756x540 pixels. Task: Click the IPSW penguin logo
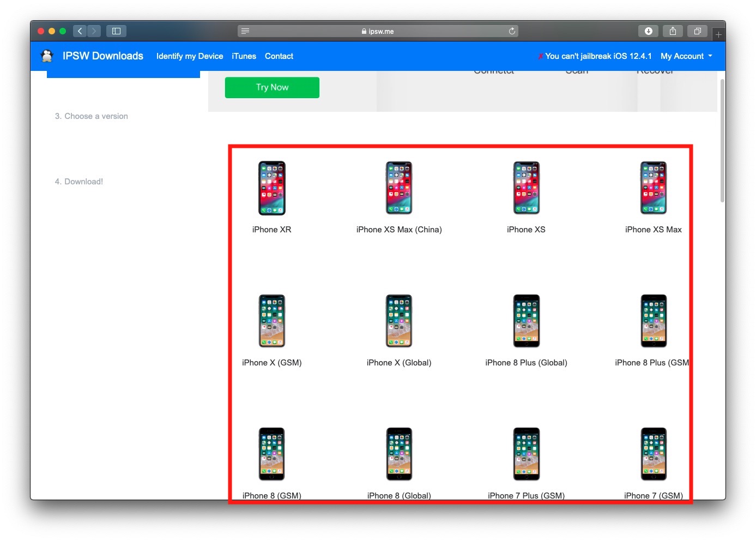coord(47,56)
